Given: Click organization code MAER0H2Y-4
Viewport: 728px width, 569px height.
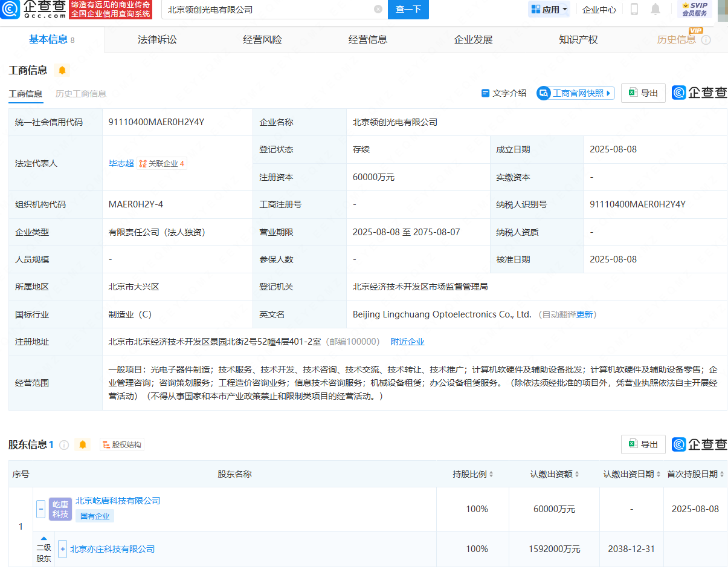Looking at the screenshot, I should point(136,204).
